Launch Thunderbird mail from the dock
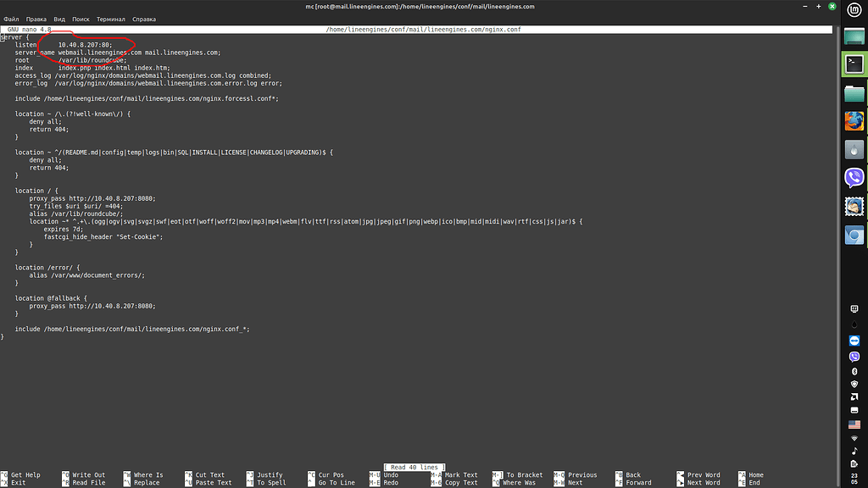Screen dimensions: 868x488 pos(854,206)
